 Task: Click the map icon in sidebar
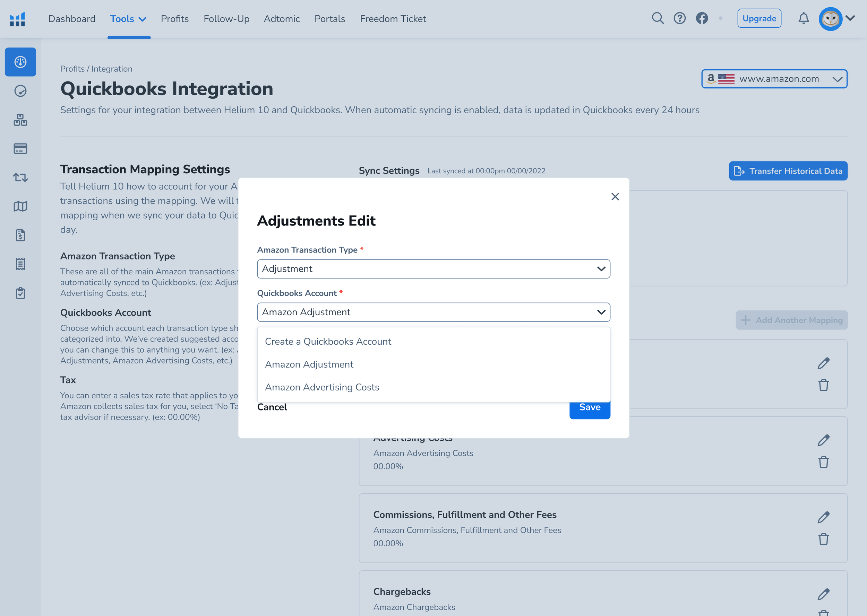[x=20, y=206]
